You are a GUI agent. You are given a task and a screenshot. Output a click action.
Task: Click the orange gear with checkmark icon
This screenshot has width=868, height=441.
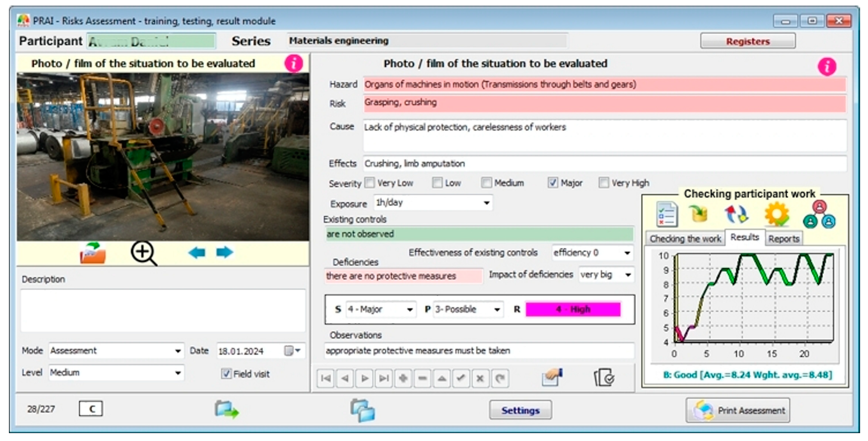tap(777, 214)
